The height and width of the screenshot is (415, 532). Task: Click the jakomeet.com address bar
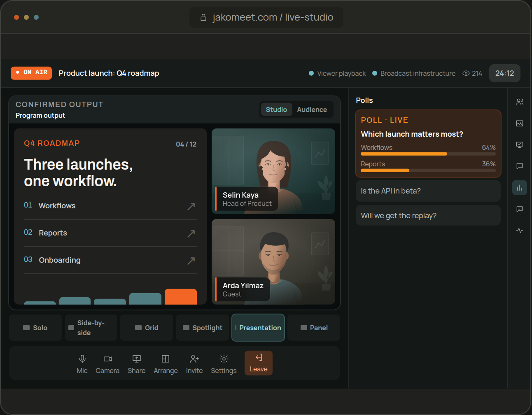266,17
